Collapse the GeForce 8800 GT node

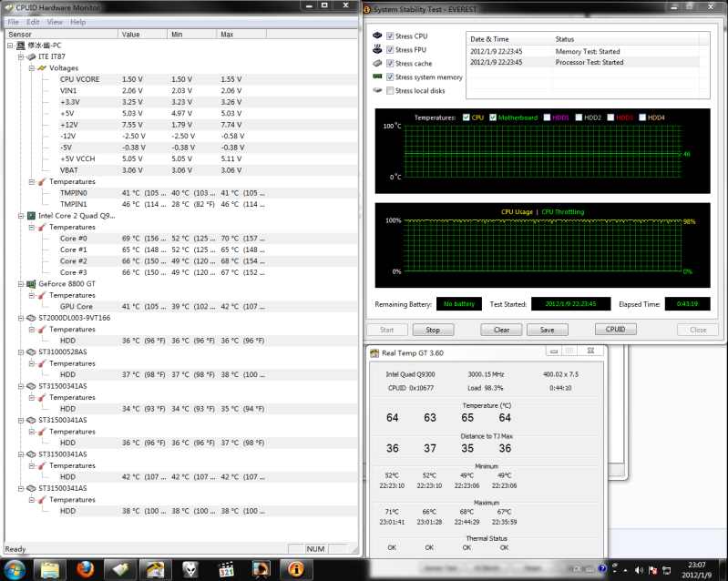point(20,284)
